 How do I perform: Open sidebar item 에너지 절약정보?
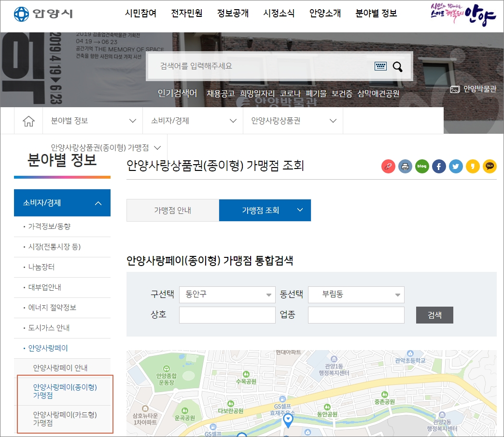(x=52, y=308)
